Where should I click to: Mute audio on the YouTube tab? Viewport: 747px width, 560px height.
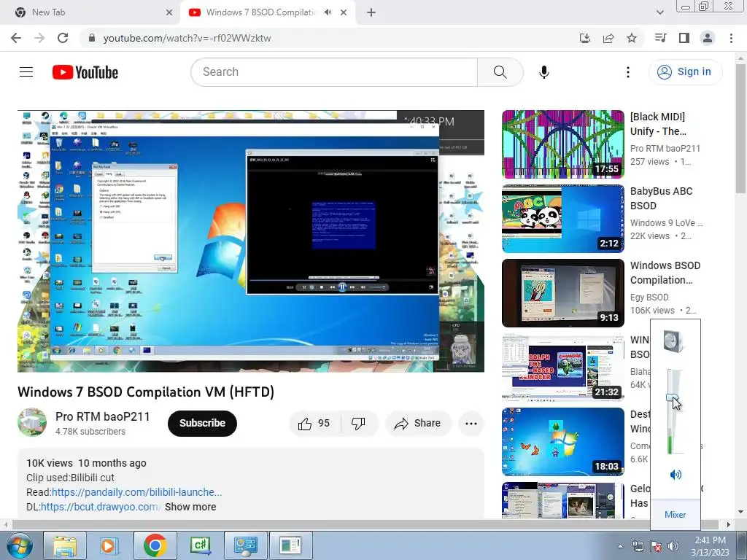coord(328,12)
